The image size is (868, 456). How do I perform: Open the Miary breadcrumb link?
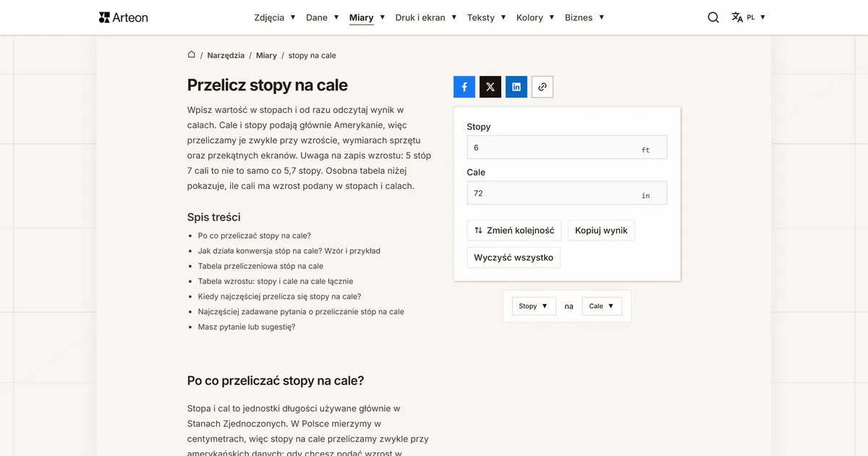266,56
